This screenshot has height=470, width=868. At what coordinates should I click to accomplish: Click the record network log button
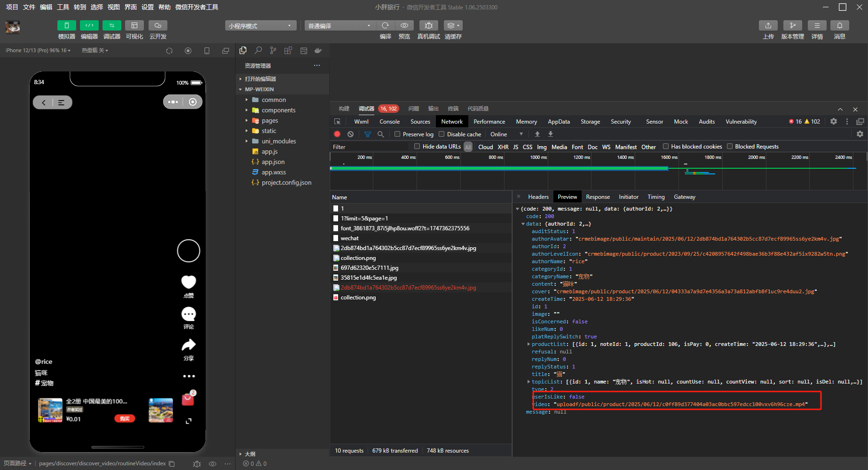337,134
